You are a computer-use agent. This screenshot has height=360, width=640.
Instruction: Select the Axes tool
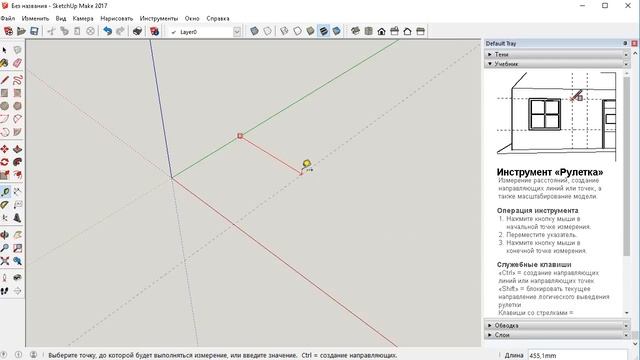(x=4, y=218)
